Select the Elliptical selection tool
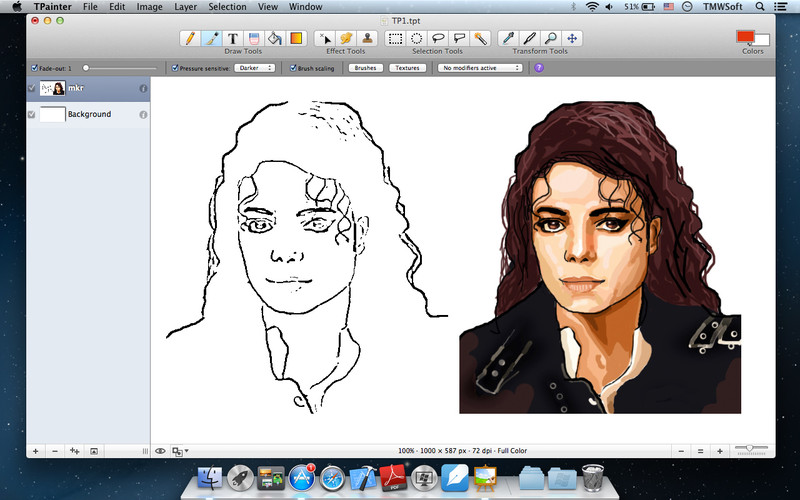The width and height of the screenshot is (800, 500). click(x=416, y=38)
